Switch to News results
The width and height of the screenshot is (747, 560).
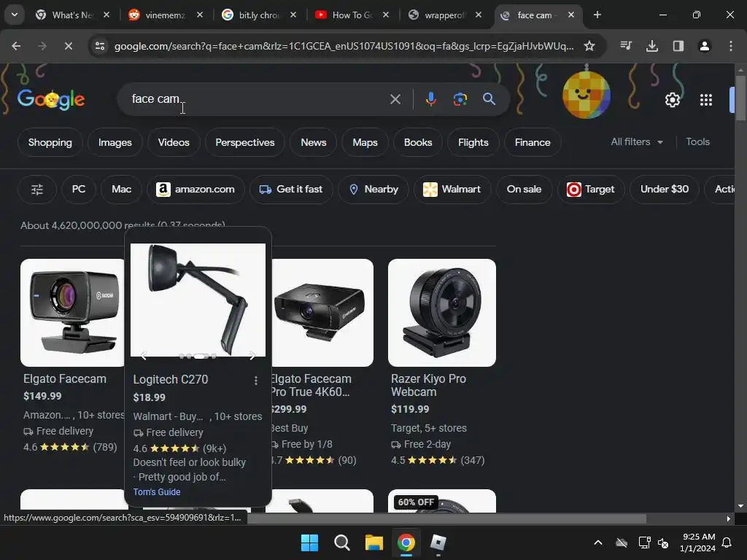point(314,142)
